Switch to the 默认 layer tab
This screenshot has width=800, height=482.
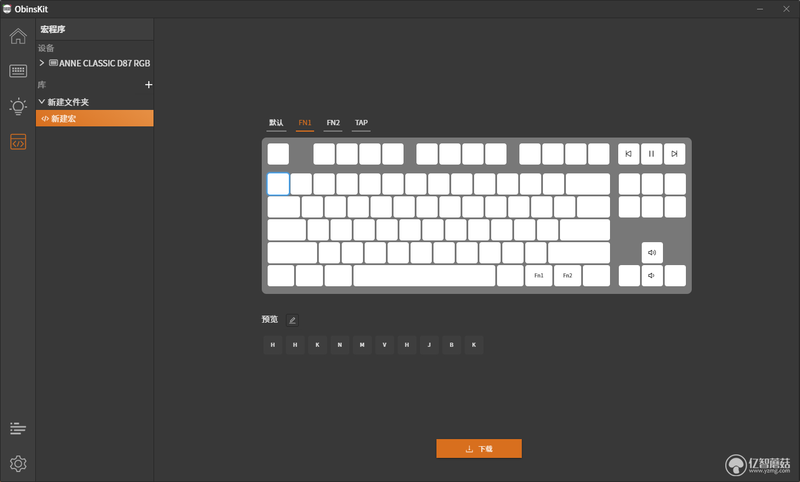(276, 123)
